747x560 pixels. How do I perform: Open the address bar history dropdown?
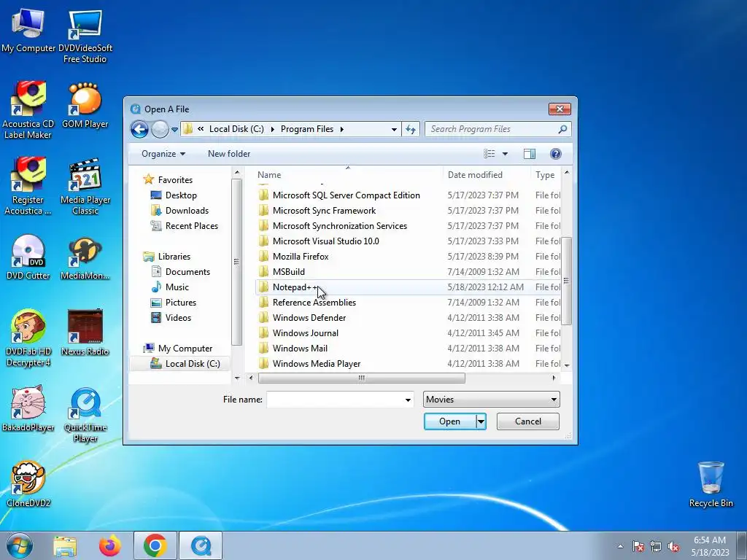tap(394, 129)
